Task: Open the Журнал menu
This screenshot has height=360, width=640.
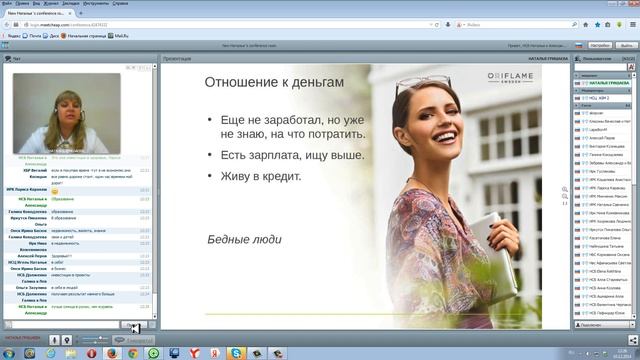Action: [51, 3]
